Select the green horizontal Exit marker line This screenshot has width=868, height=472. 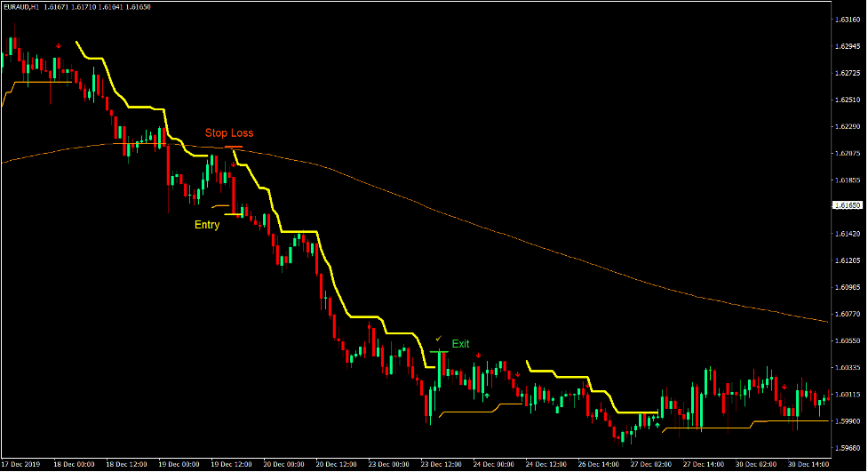(439, 352)
